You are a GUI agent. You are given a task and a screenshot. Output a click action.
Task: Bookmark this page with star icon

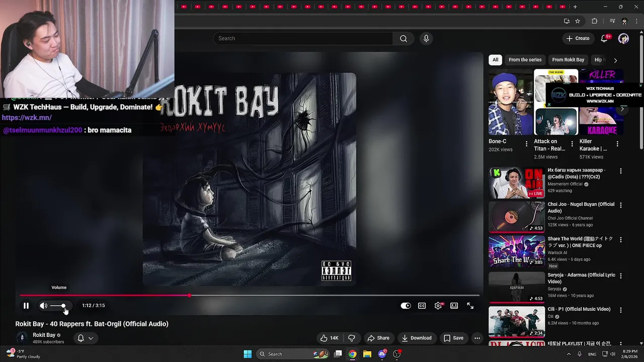point(578,21)
